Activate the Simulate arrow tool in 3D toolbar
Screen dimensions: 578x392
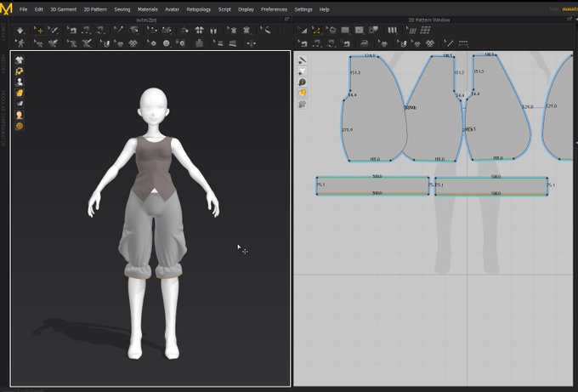20,30
